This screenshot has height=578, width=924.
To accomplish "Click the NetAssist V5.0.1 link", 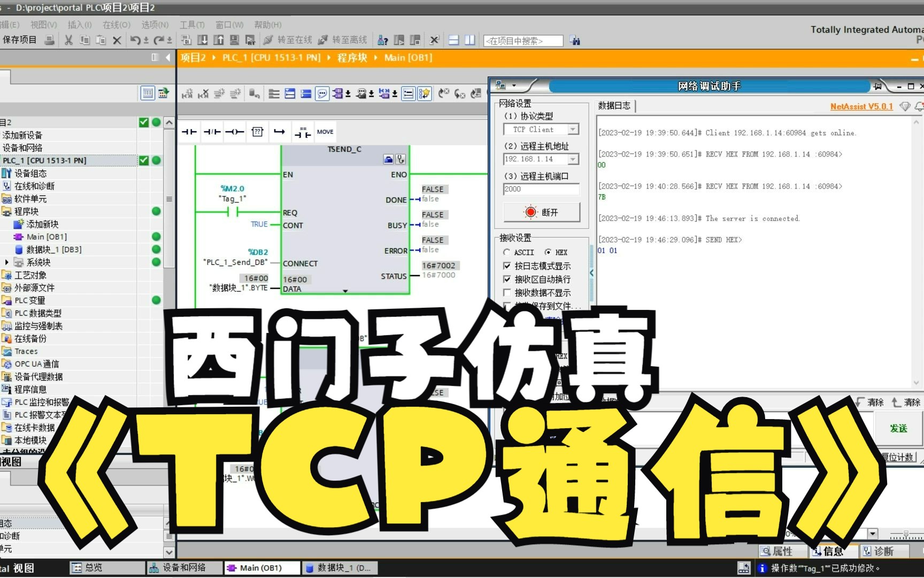I will [x=861, y=107].
